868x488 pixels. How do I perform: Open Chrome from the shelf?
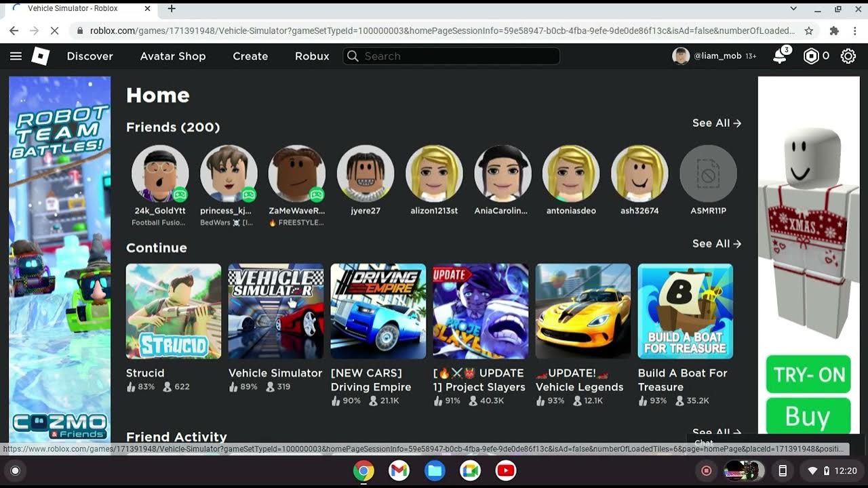point(363,470)
